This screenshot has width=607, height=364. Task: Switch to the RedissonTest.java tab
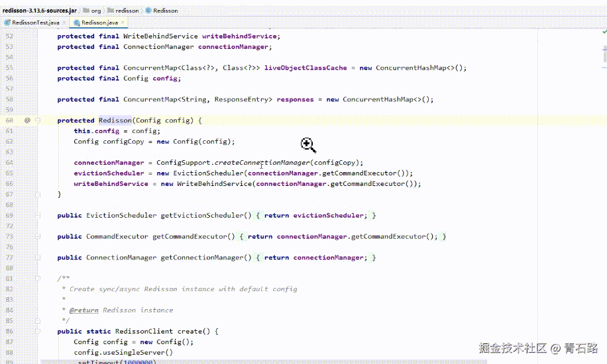(35, 23)
